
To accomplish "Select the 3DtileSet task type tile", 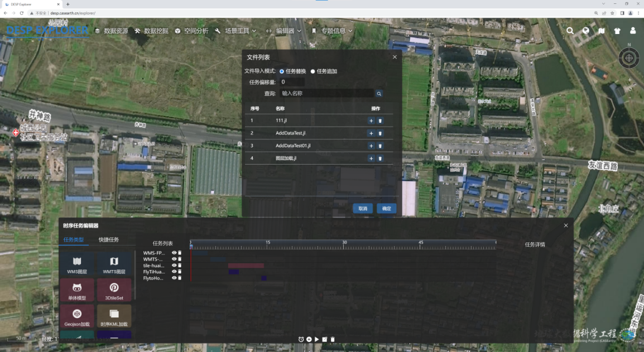I will (114, 291).
